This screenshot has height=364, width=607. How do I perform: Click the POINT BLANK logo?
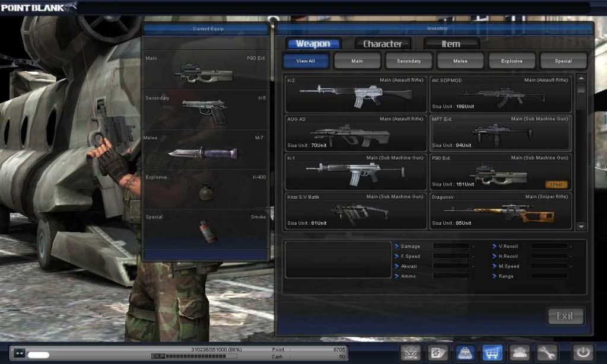[x=37, y=7]
